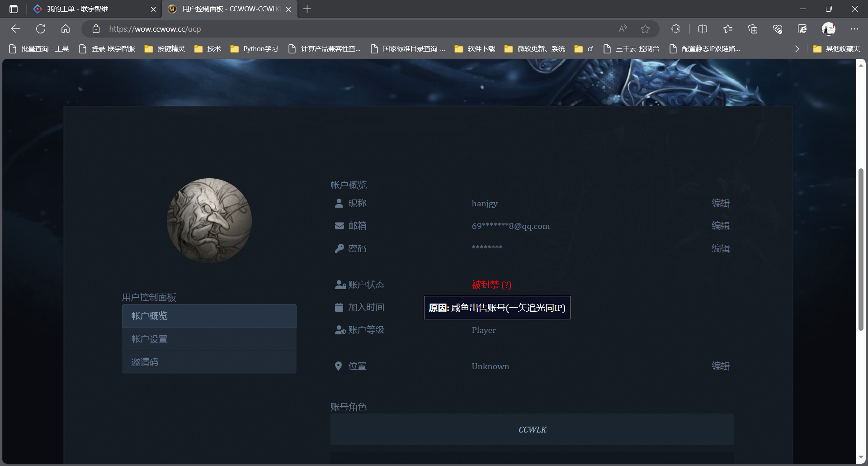Click the tab actions button at top left

14,9
